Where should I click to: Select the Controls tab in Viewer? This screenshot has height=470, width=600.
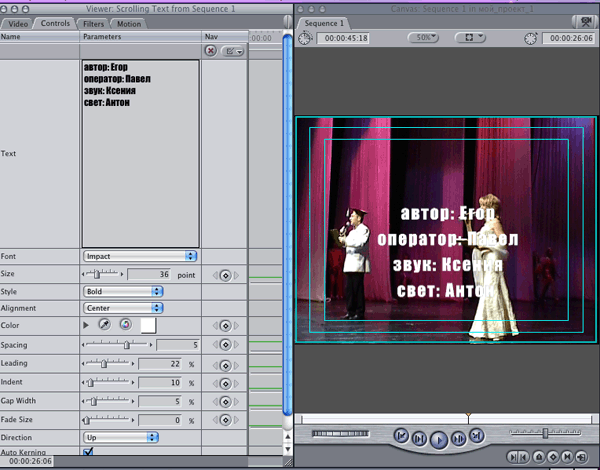click(55, 23)
